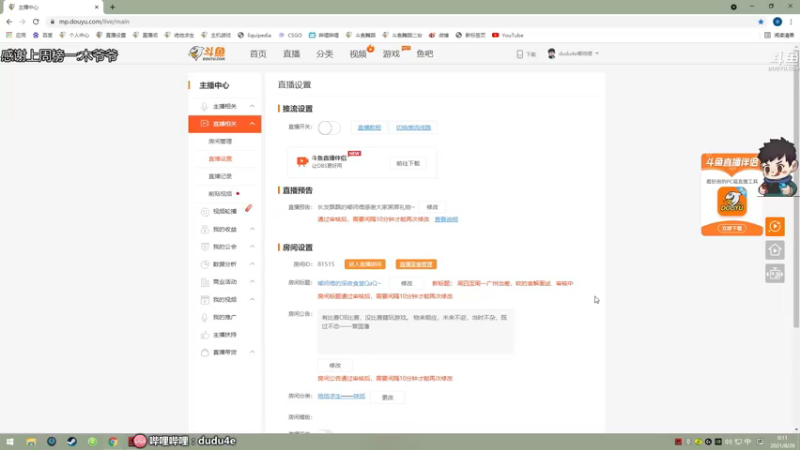Click the video calendar icon beside 我的视频

205,299
